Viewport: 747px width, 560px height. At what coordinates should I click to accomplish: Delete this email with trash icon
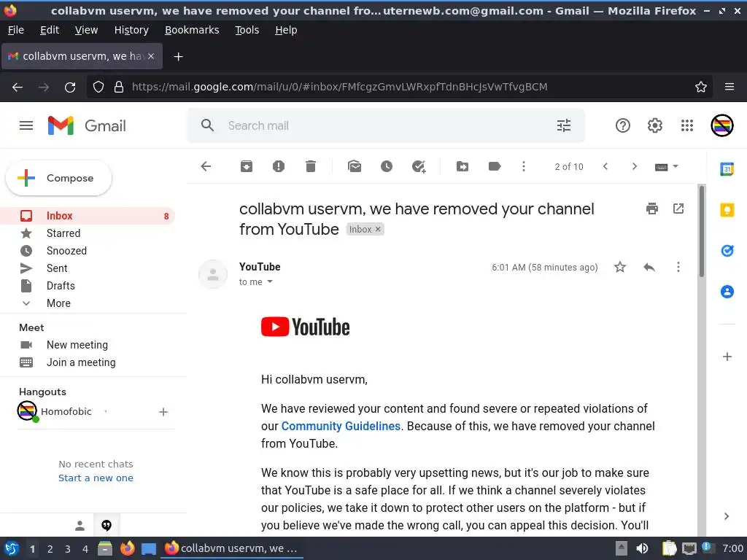click(311, 166)
